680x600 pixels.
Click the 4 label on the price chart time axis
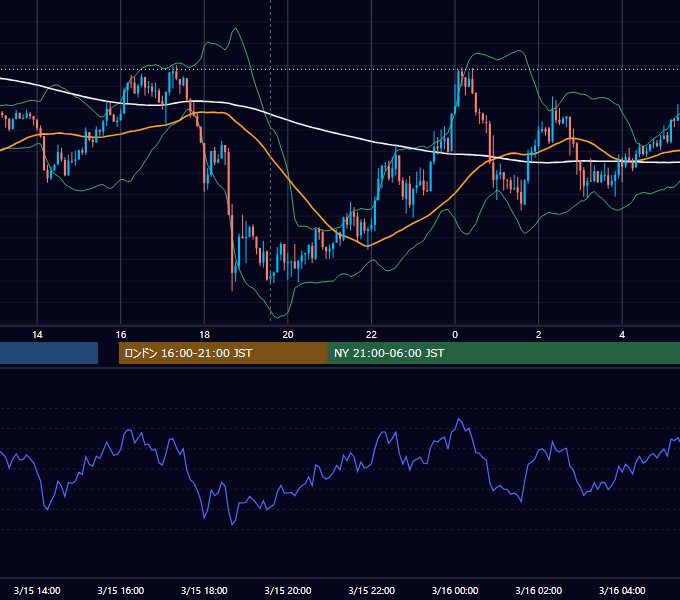pyautogui.click(x=622, y=335)
